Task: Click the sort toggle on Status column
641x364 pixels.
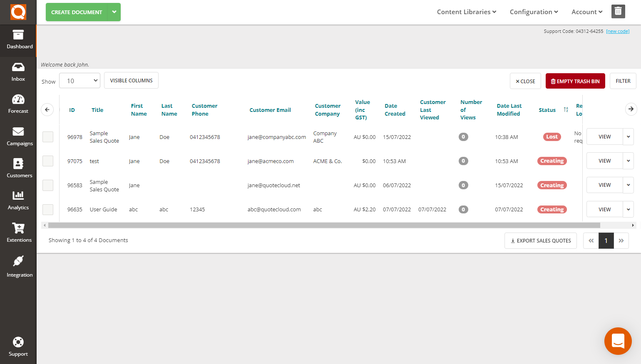Action: [566, 109]
